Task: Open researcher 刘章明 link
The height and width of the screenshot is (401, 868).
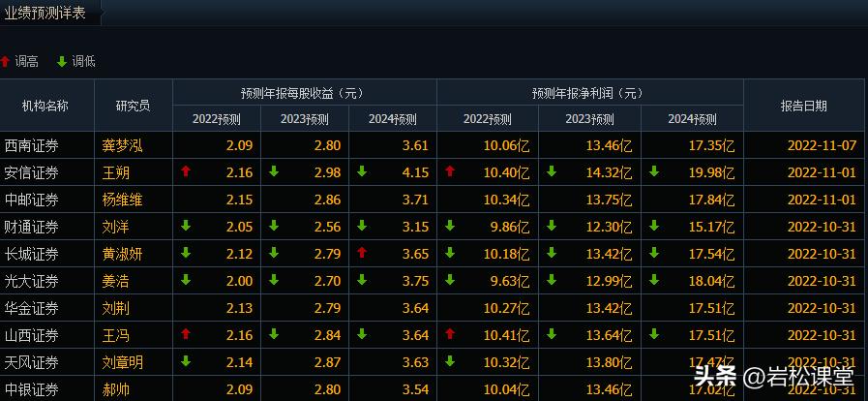Action: point(122,363)
